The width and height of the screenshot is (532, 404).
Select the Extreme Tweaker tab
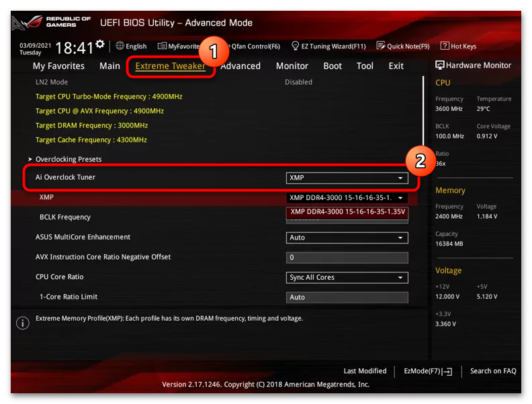pyautogui.click(x=171, y=66)
